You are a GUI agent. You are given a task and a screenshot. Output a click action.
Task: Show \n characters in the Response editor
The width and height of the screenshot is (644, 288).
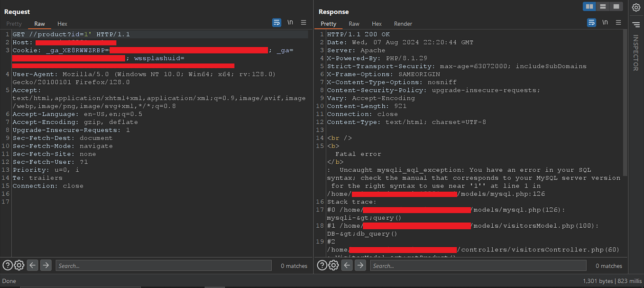click(x=605, y=22)
